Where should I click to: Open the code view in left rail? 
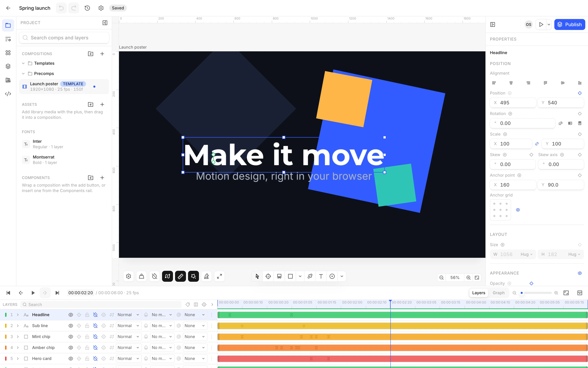(8, 94)
